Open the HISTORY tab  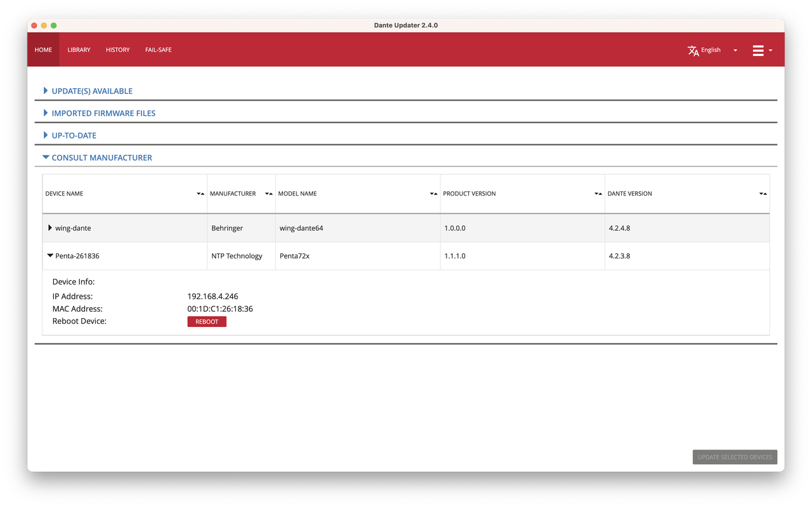point(117,50)
